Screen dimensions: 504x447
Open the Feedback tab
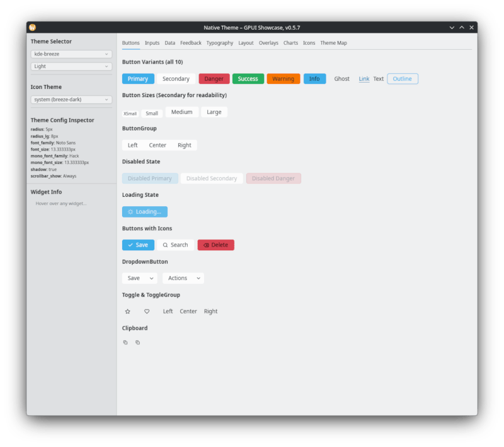[x=191, y=43]
